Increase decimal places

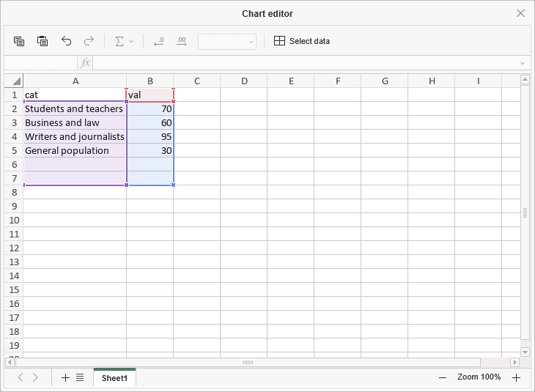pyautogui.click(x=181, y=41)
